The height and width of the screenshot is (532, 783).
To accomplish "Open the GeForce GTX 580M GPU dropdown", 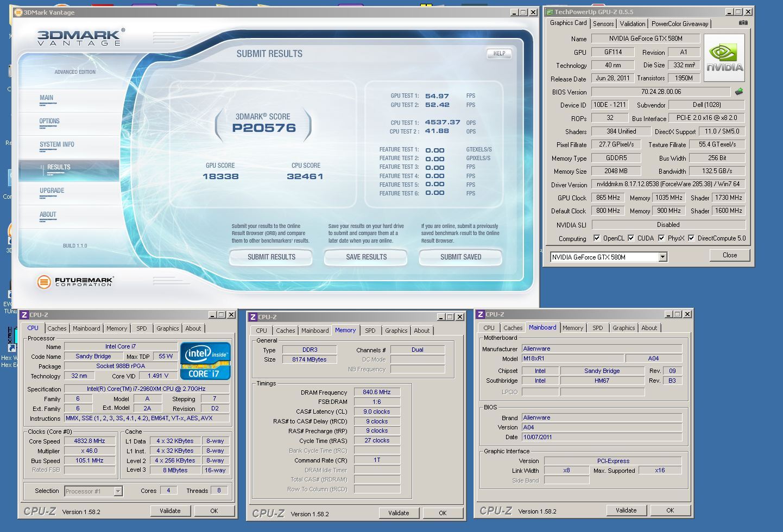I will pyautogui.click(x=662, y=257).
